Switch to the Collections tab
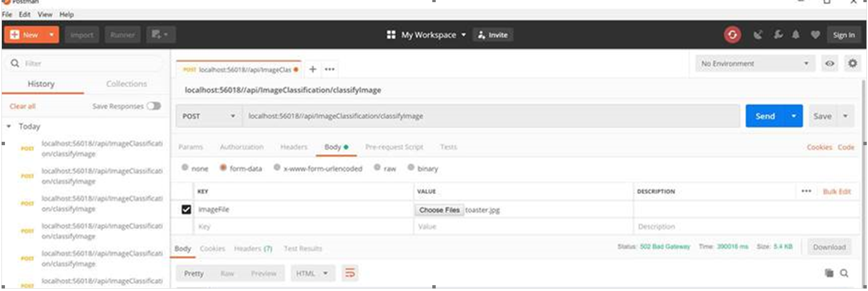The width and height of the screenshot is (868, 291). coord(126,84)
